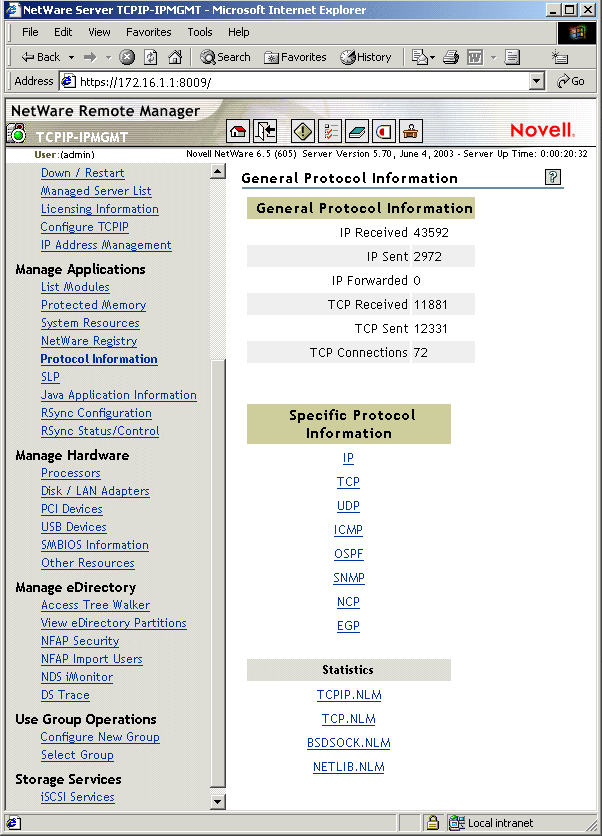Click the green book icon in header

357,131
